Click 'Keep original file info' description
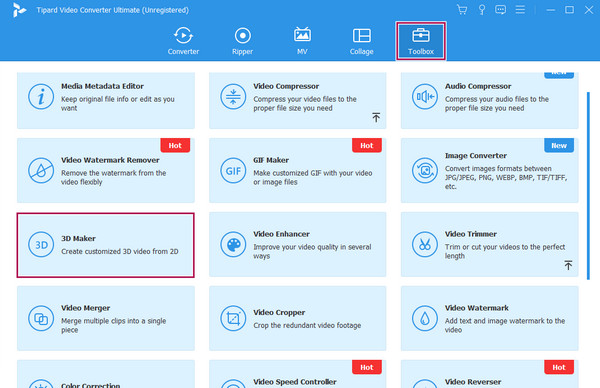The image size is (600, 388). click(118, 103)
